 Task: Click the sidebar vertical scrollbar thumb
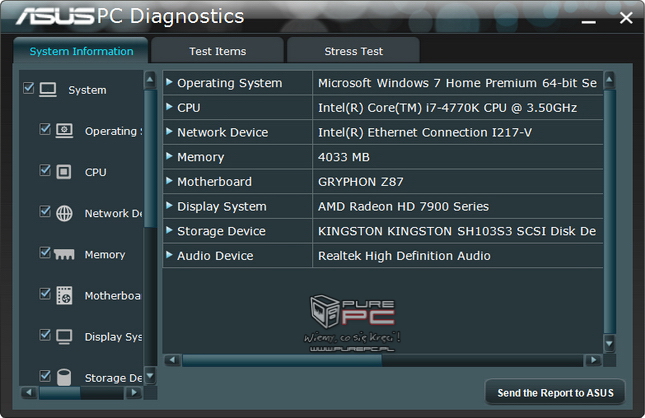[x=151, y=159]
